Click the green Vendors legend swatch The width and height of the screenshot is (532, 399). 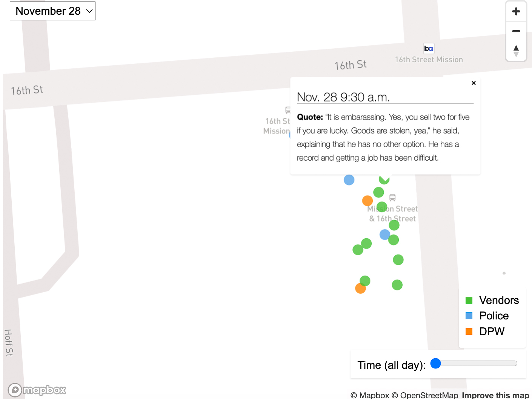coord(469,300)
